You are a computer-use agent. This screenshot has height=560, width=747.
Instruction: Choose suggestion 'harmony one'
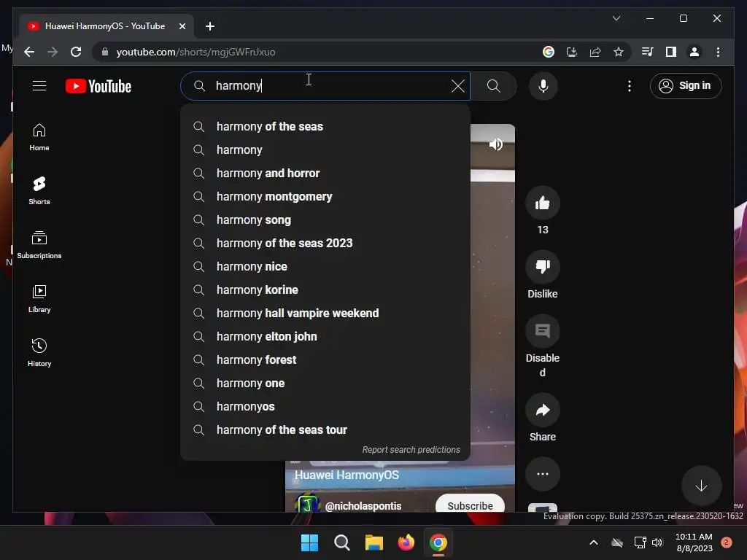[x=325, y=383]
